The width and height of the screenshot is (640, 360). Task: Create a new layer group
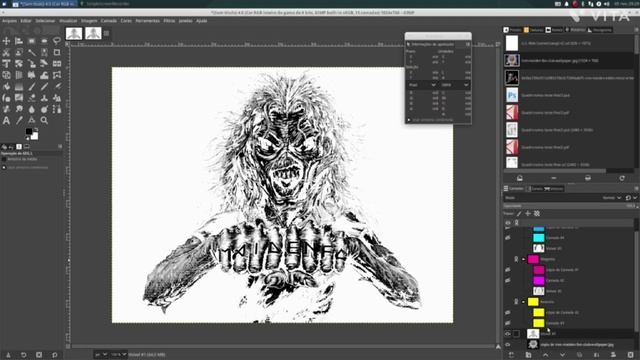click(528, 355)
